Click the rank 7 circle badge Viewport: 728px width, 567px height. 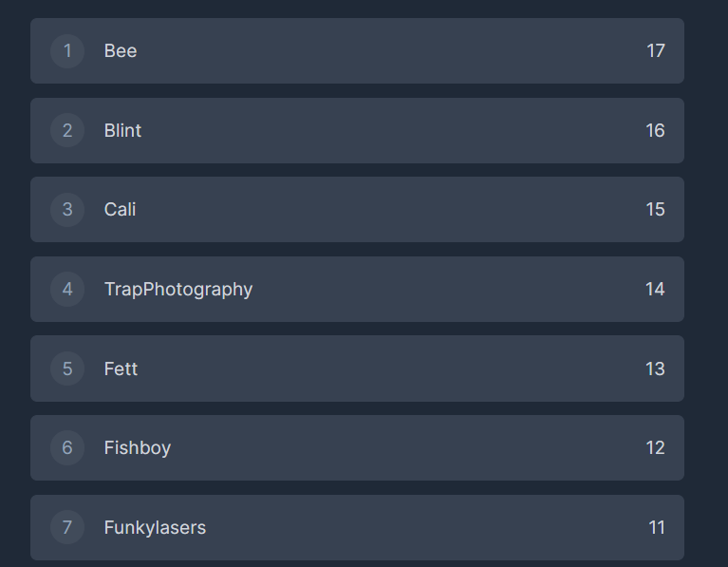pos(67,527)
